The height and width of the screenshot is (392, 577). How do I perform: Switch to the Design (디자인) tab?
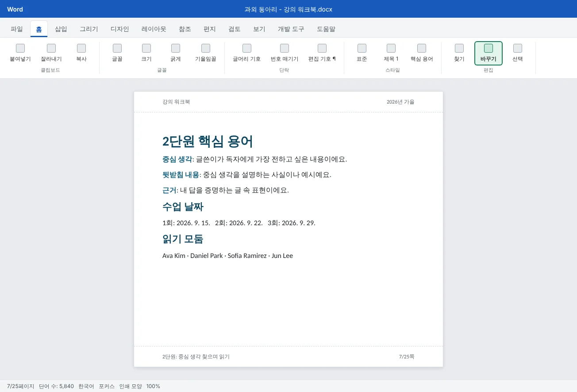[120, 29]
